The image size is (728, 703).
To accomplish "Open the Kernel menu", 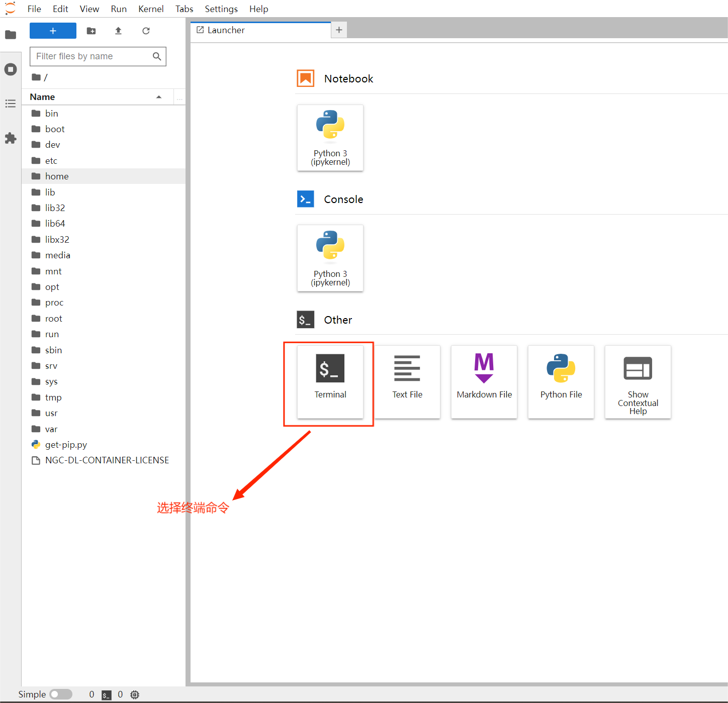I will 151,9.
